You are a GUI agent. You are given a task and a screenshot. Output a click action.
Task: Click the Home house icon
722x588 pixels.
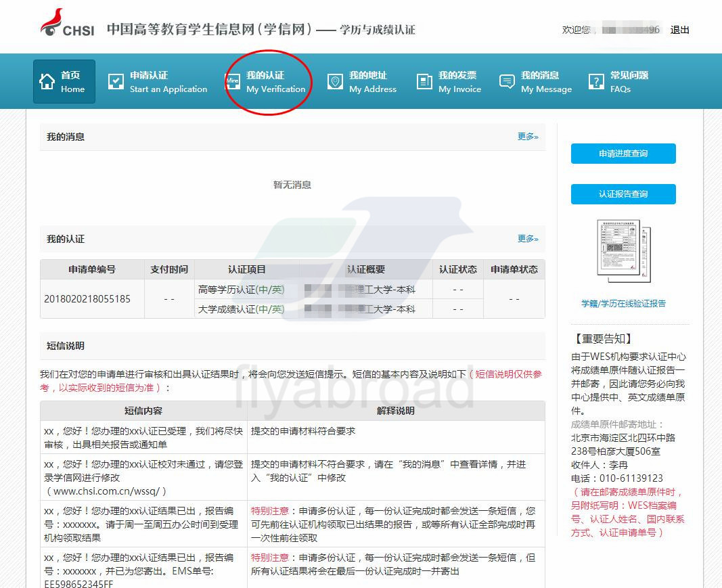click(47, 82)
